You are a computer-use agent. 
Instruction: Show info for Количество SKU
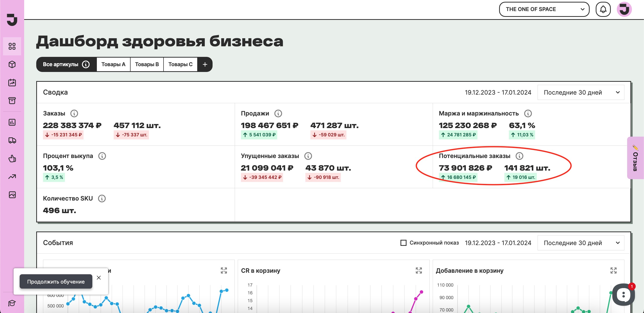pyautogui.click(x=102, y=199)
